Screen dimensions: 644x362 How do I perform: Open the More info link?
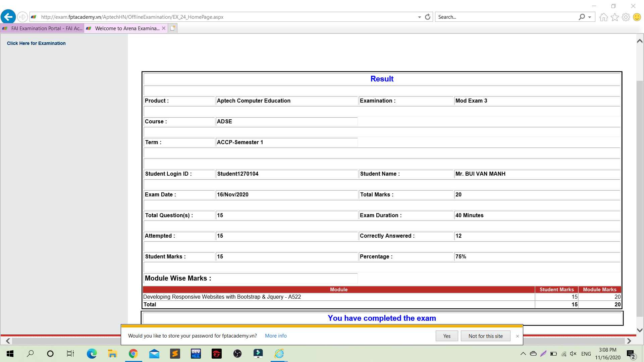tap(276, 336)
